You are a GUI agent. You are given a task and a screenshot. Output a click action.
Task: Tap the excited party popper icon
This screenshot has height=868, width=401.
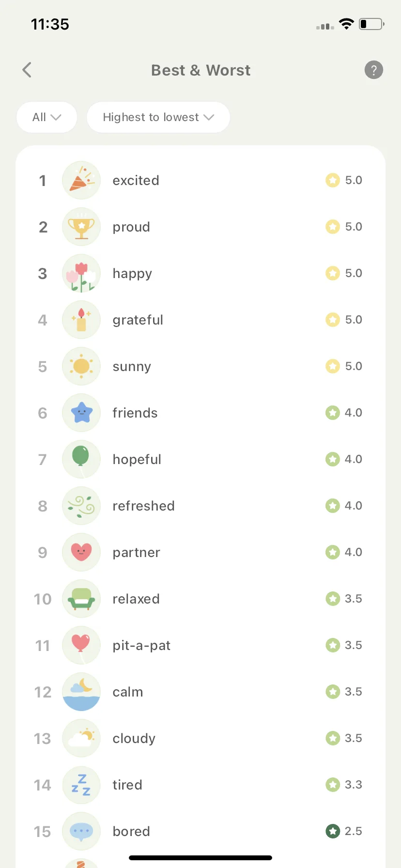pyautogui.click(x=81, y=180)
